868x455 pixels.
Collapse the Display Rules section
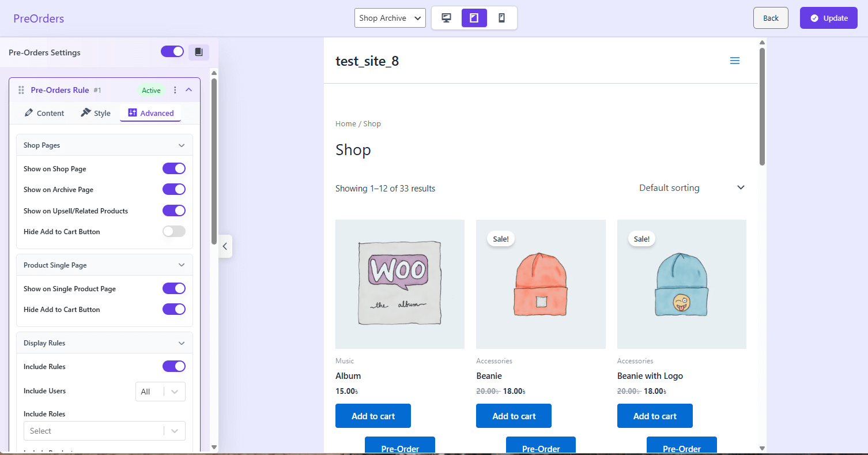click(x=182, y=343)
